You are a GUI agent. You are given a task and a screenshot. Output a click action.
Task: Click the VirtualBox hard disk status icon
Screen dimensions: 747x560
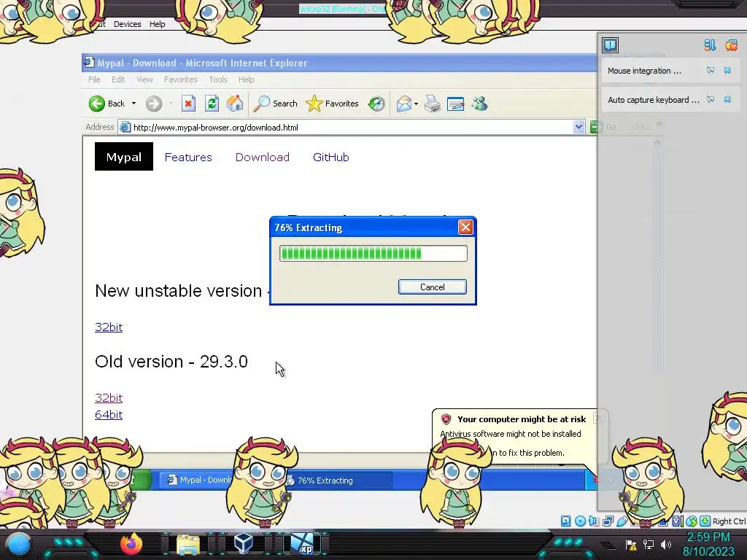point(565,521)
